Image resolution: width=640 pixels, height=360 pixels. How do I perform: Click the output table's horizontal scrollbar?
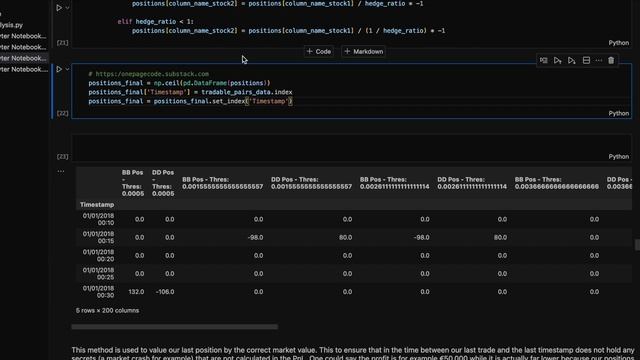tap(175, 327)
